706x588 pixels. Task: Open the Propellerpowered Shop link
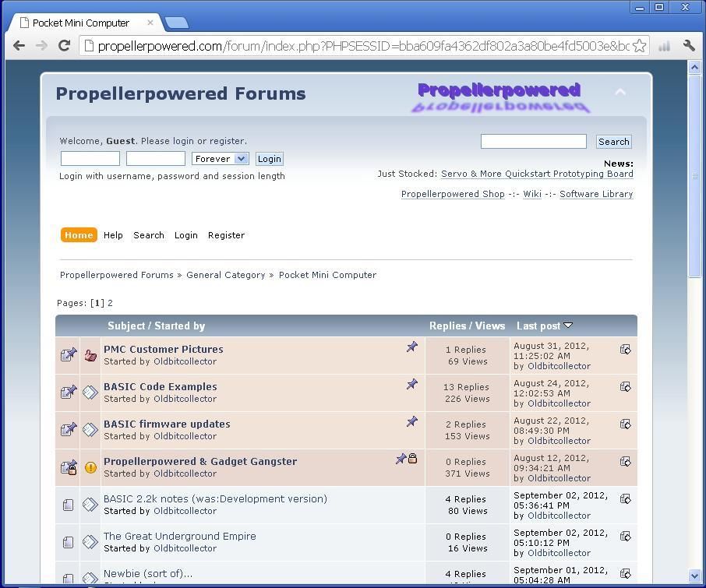tap(453, 194)
